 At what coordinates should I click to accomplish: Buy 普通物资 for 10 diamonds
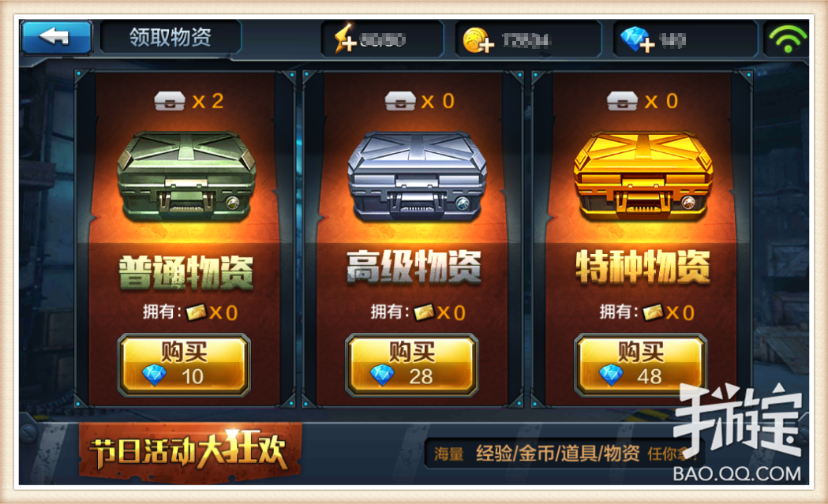pyautogui.click(x=184, y=365)
